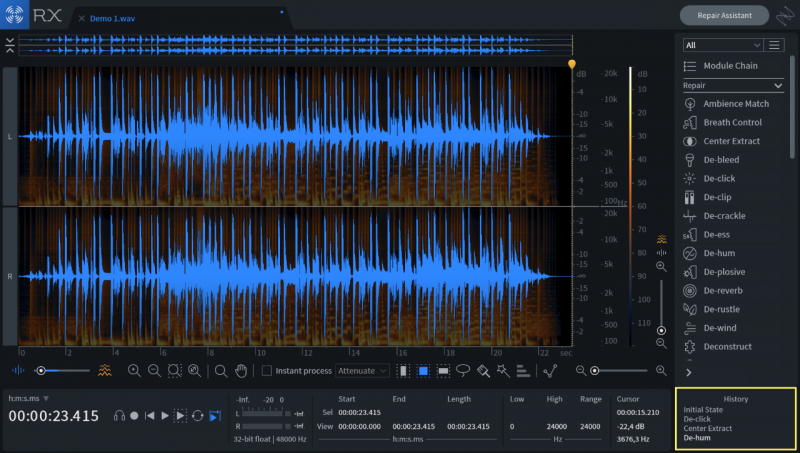Select the Frequency selection tool
800x453 pixels.
point(443,371)
